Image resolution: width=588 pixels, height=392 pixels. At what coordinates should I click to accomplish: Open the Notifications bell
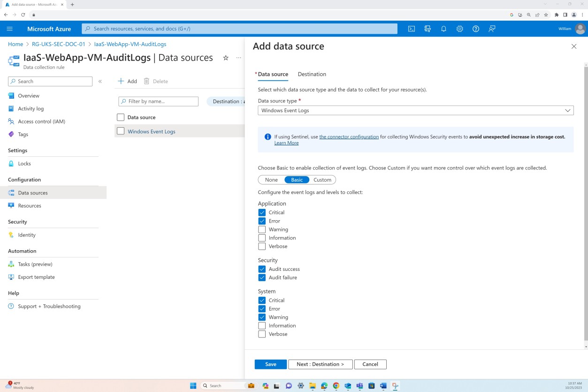click(x=443, y=29)
